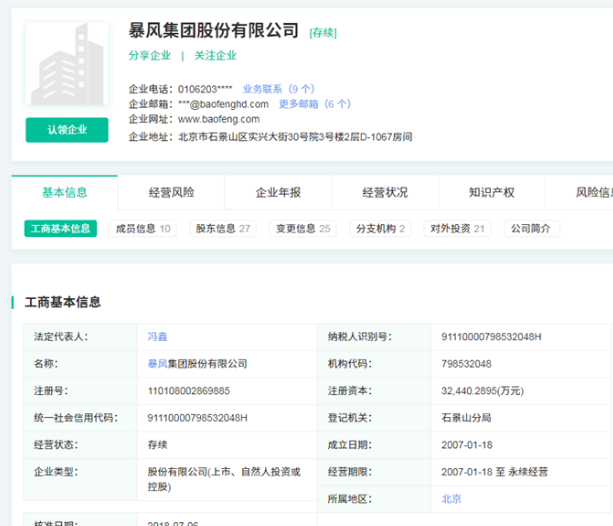The height and width of the screenshot is (526, 613).
Task: Select the 基本信息 tab
Action: (65, 192)
